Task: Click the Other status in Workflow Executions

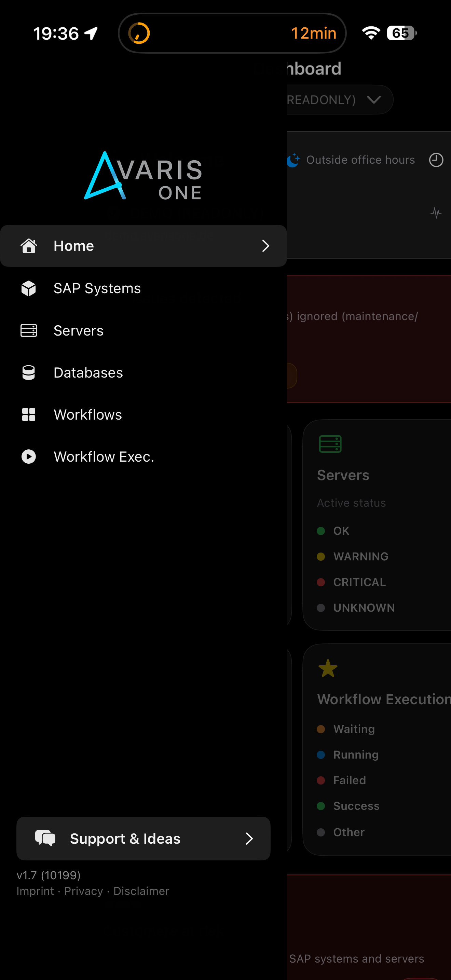Action: point(341,832)
